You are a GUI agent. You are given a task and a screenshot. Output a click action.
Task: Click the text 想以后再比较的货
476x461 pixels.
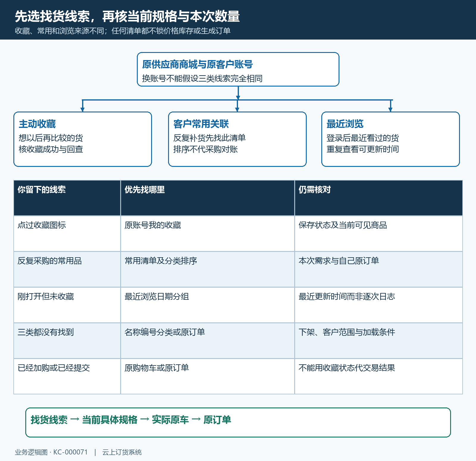(x=51, y=138)
